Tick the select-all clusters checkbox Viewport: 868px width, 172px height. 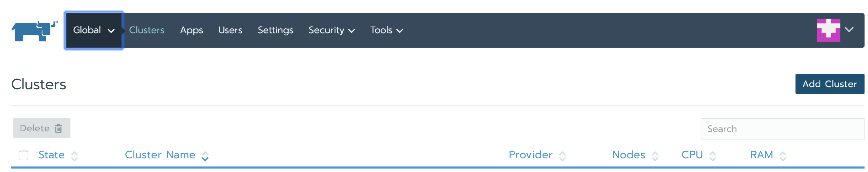[x=23, y=155]
